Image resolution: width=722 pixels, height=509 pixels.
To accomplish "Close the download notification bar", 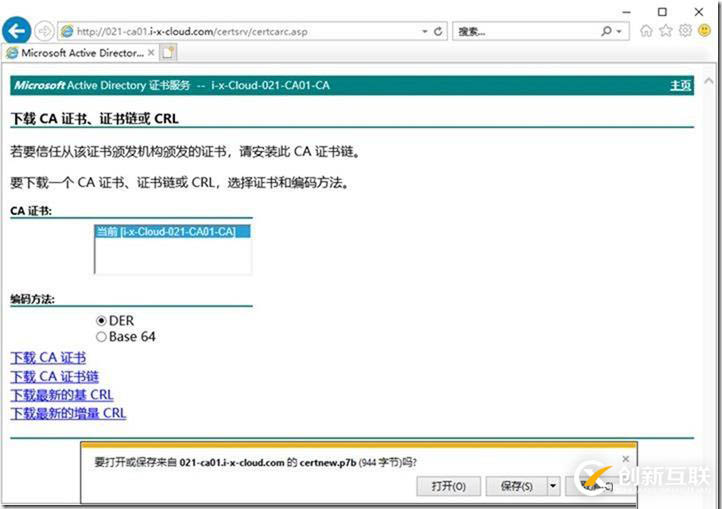I will (625, 459).
